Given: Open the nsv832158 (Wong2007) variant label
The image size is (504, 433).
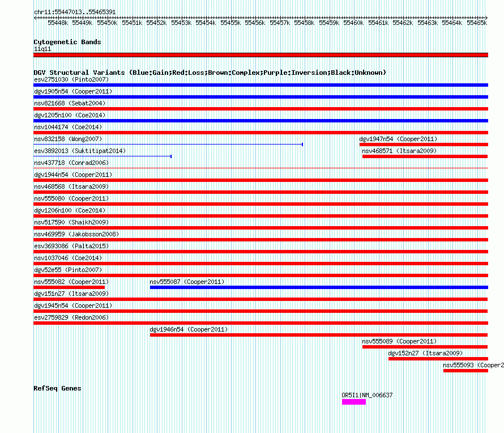Looking at the screenshot, I should 68,139.
